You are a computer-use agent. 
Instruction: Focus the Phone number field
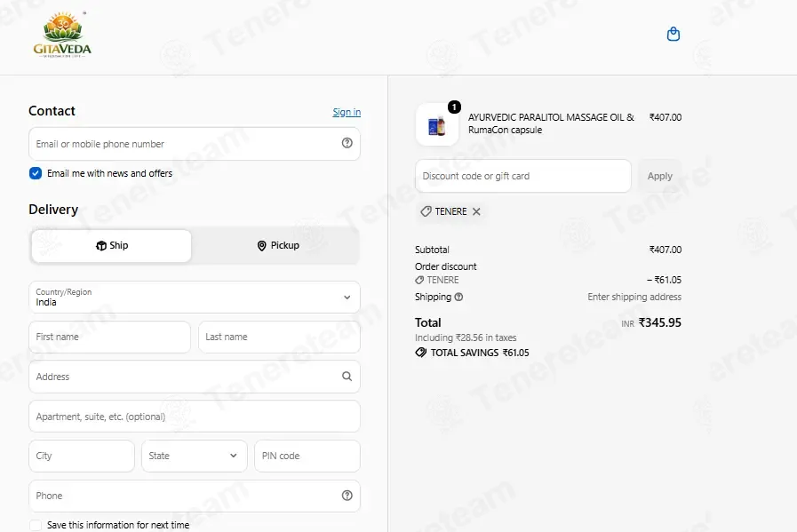(x=195, y=496)
